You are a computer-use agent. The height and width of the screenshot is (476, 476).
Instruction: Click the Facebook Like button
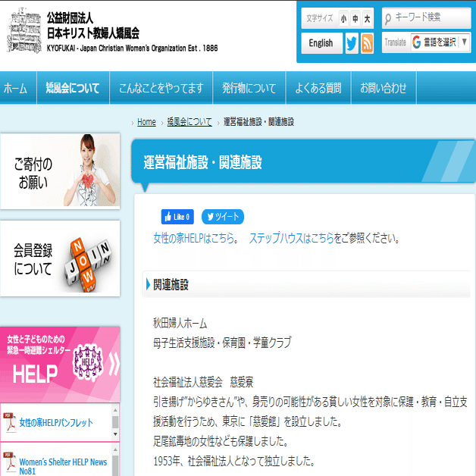click(177, 217)
